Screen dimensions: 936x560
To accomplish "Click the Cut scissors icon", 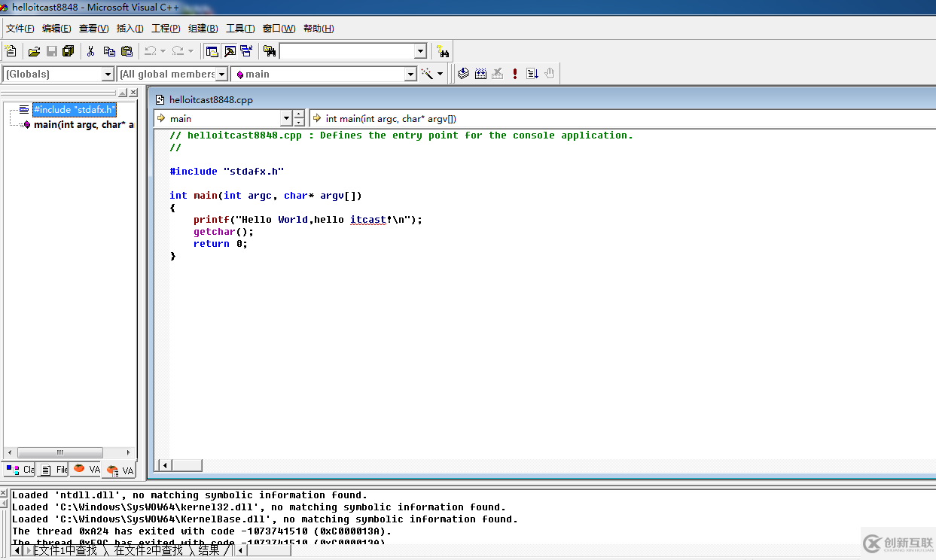I will point(91,51).
